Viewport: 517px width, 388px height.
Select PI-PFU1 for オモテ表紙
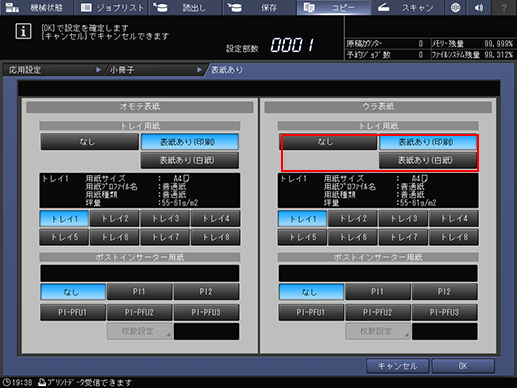[73, 312]
